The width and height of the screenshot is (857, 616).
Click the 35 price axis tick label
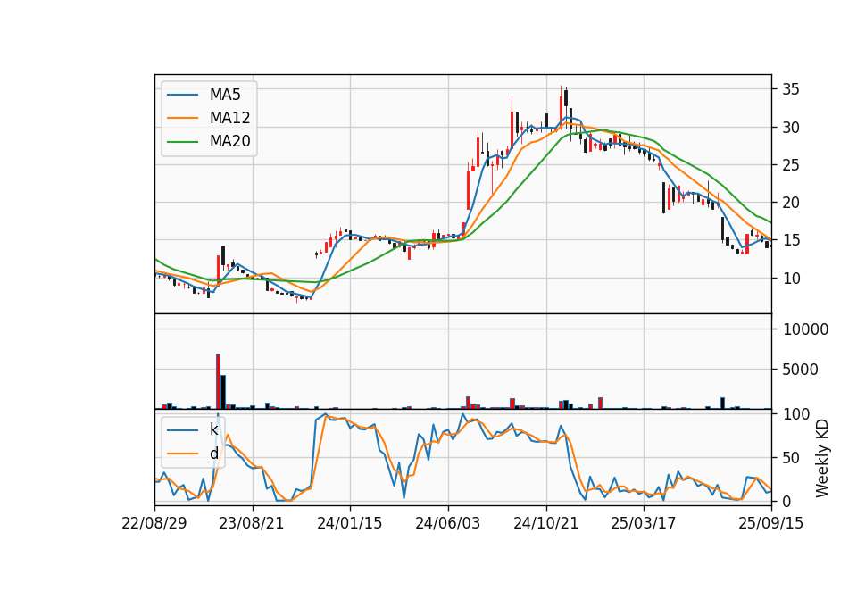790,89
